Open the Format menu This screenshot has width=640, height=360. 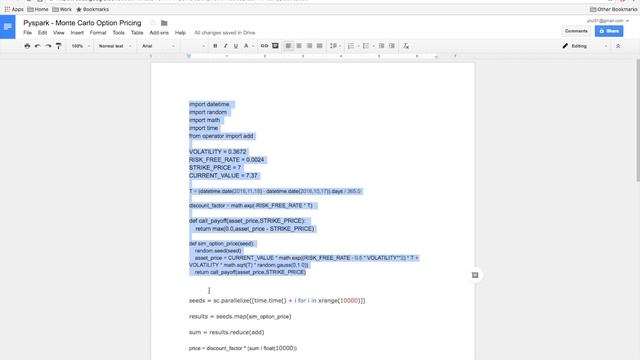[x=98, y=33]
